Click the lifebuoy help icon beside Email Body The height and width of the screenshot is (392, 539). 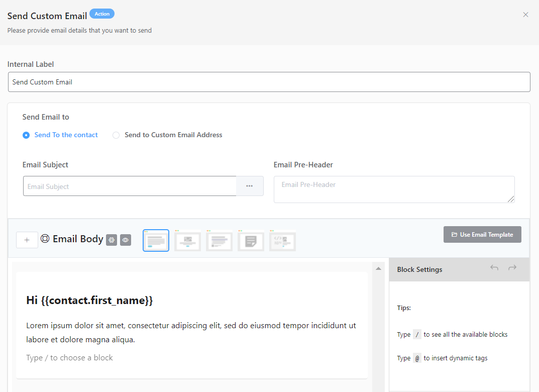pos(45,238)
